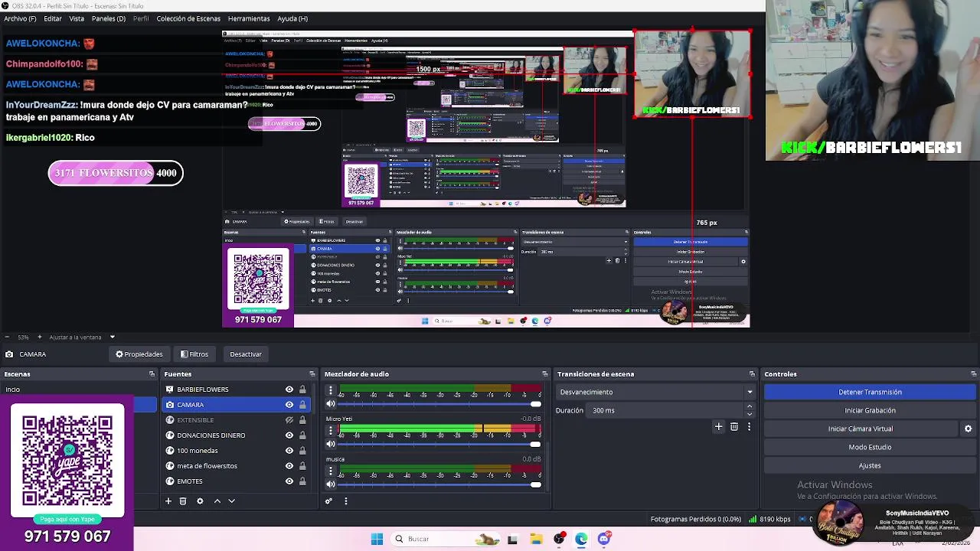Increase transition duration with the up stepper arrow
This screenshot has width=980, height=551.
click(x=750, y=407)
